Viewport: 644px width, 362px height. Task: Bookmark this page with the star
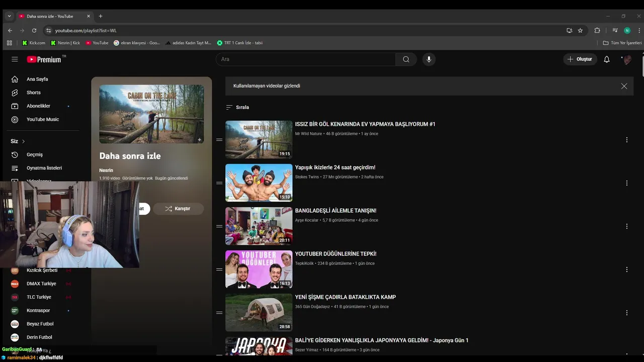(x=580, y=30)
